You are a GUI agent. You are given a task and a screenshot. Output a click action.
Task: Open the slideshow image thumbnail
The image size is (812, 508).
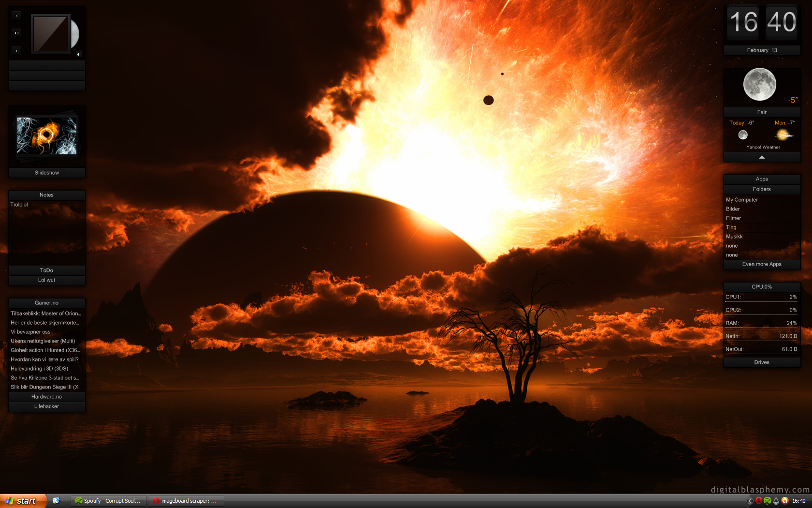(47, 136)
